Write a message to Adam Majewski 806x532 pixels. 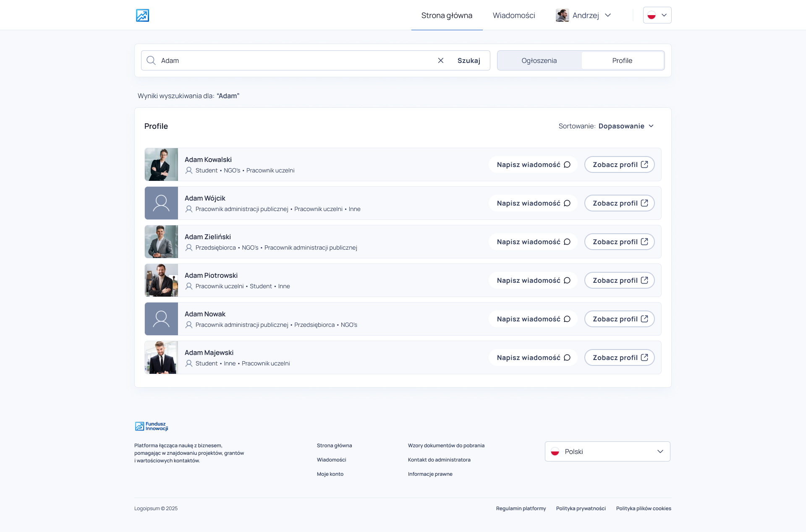coord(533,357)
